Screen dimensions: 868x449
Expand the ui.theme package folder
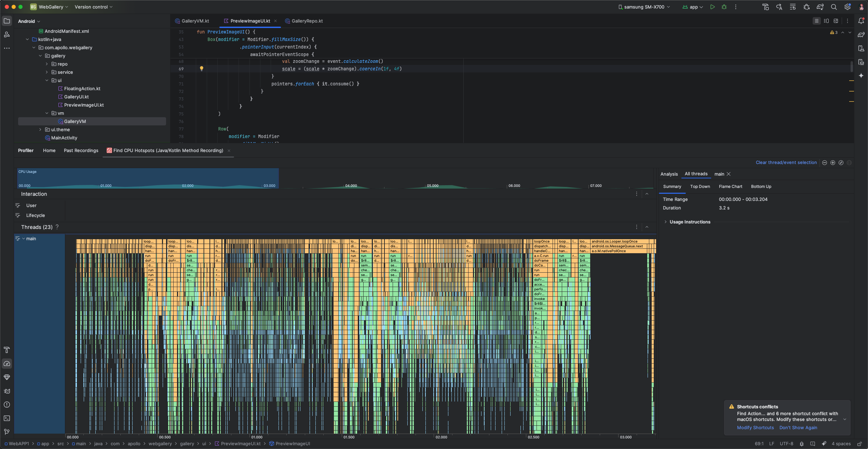(40, 130)
